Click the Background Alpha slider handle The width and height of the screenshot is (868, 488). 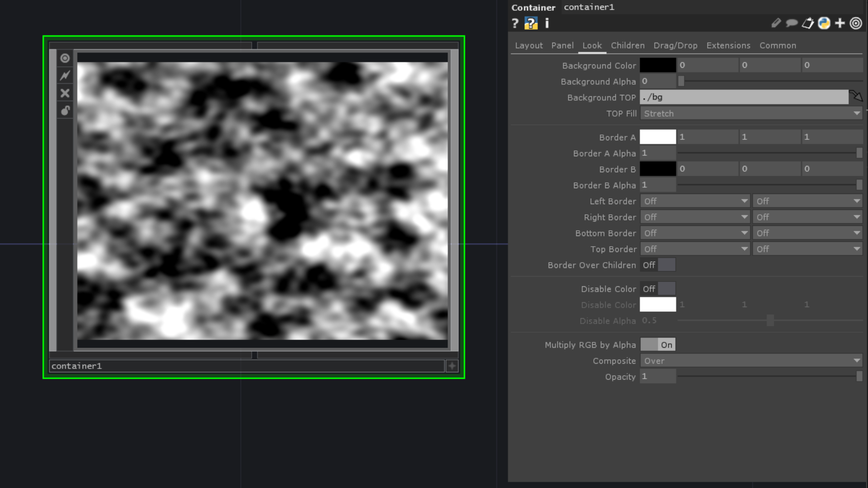tap(681, 81)
